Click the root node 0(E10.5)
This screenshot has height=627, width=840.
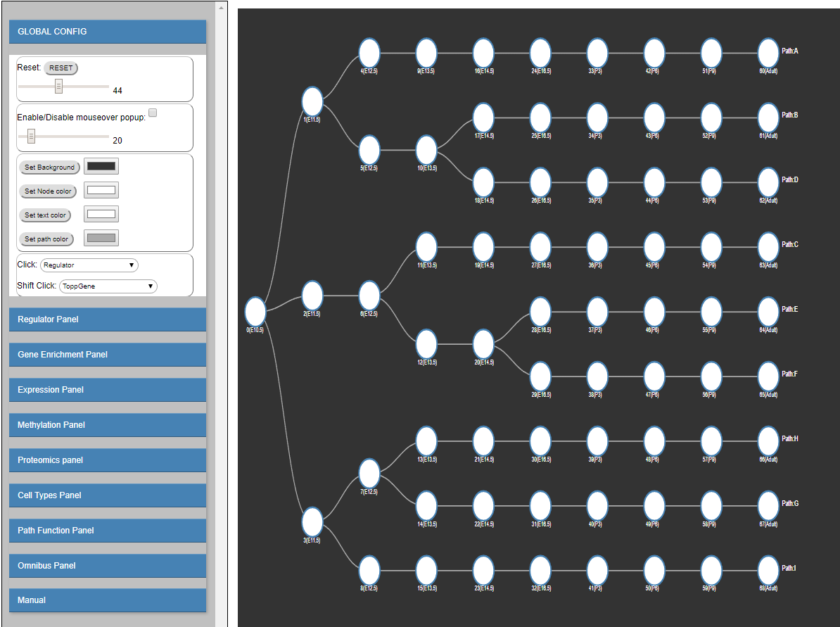point(255,311)
